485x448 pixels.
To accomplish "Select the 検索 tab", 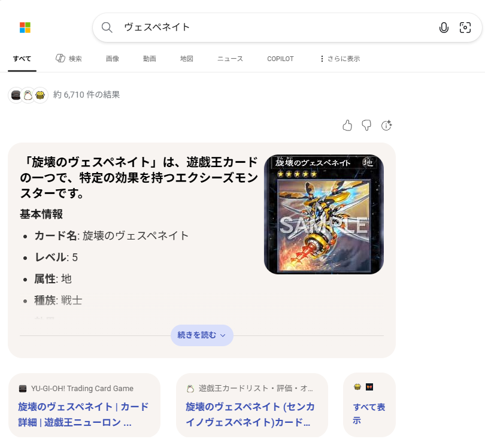I will click(69, 59).
